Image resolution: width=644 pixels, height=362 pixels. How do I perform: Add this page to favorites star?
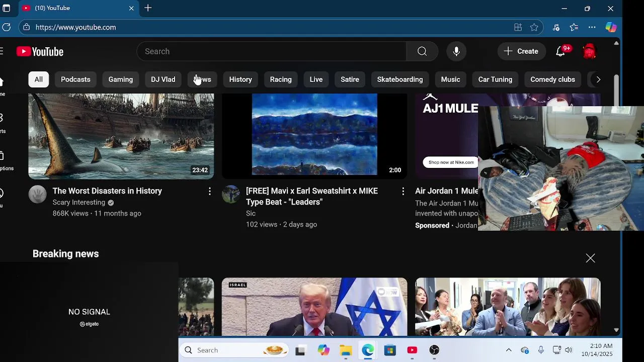point(534,27)
